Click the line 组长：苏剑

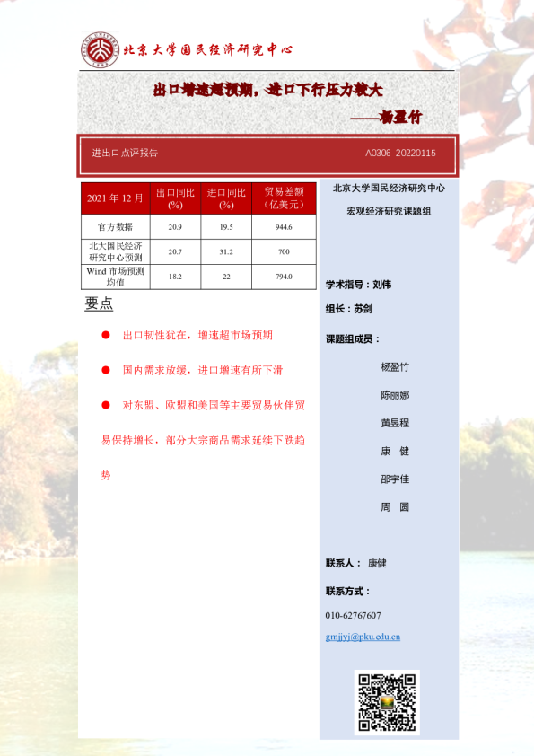coord(349,309)
